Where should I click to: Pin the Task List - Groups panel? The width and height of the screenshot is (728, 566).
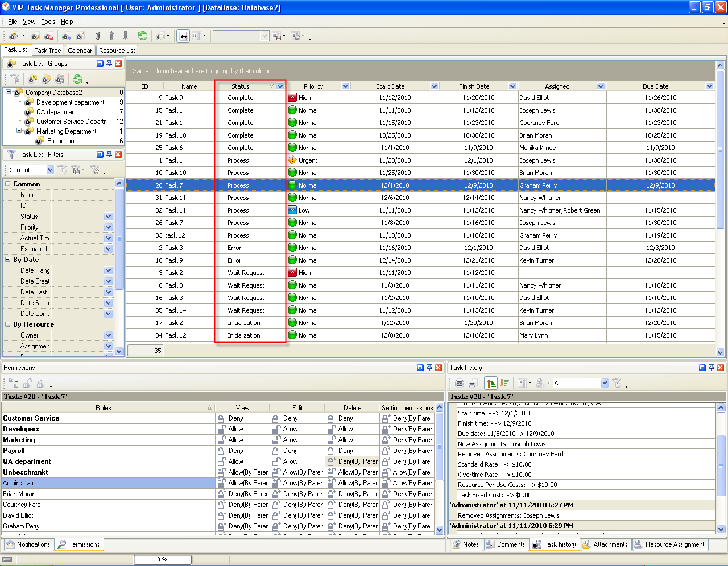(x=109, y=64)
